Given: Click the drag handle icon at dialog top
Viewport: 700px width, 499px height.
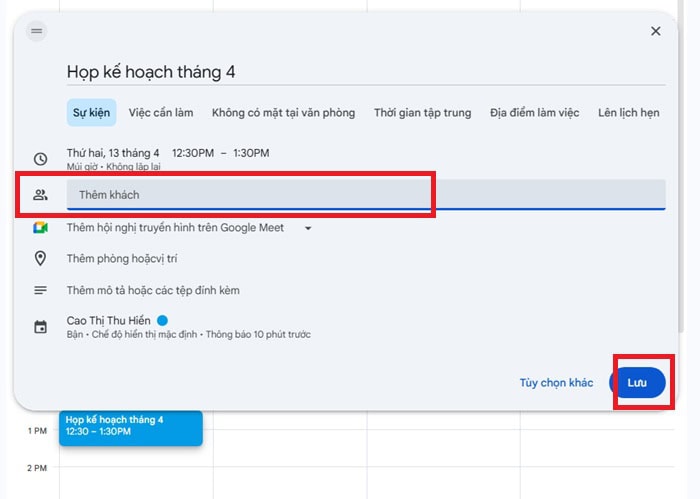Looking at the screenshot, I should [x=37, y=31].
